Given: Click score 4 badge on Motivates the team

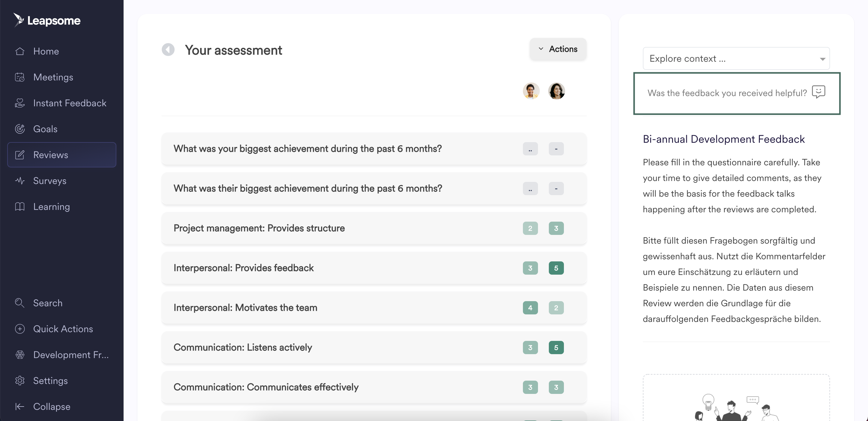Looking at the screenshot, I should 530,308.
